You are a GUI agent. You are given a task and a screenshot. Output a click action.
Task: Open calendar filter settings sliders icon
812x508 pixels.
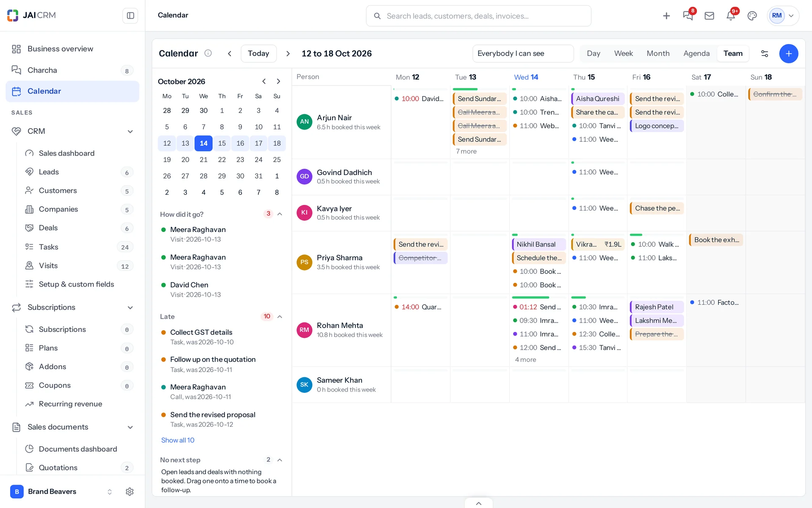pyautogui.click(x=765, y=53)
